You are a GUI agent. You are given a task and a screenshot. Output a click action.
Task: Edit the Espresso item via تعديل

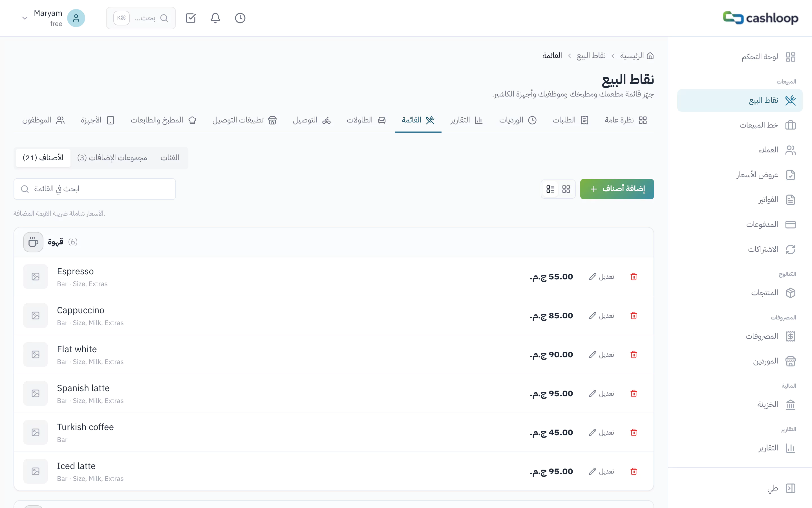[602, 277]
